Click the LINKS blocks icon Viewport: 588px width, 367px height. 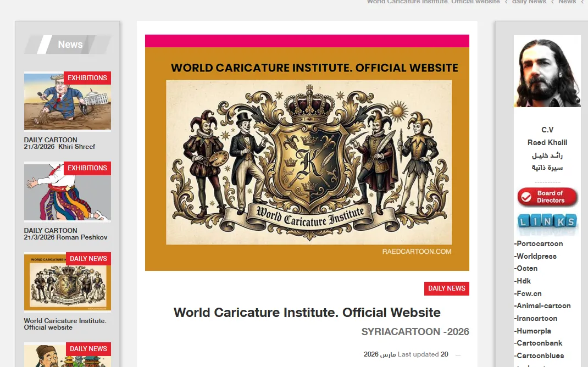click(x=547, y=222)
